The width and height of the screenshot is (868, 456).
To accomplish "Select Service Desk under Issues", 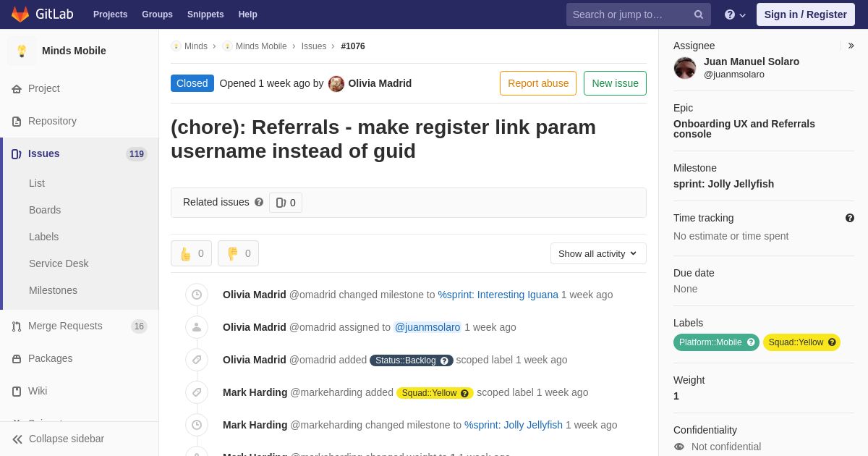I will click(x=59, y=263).
